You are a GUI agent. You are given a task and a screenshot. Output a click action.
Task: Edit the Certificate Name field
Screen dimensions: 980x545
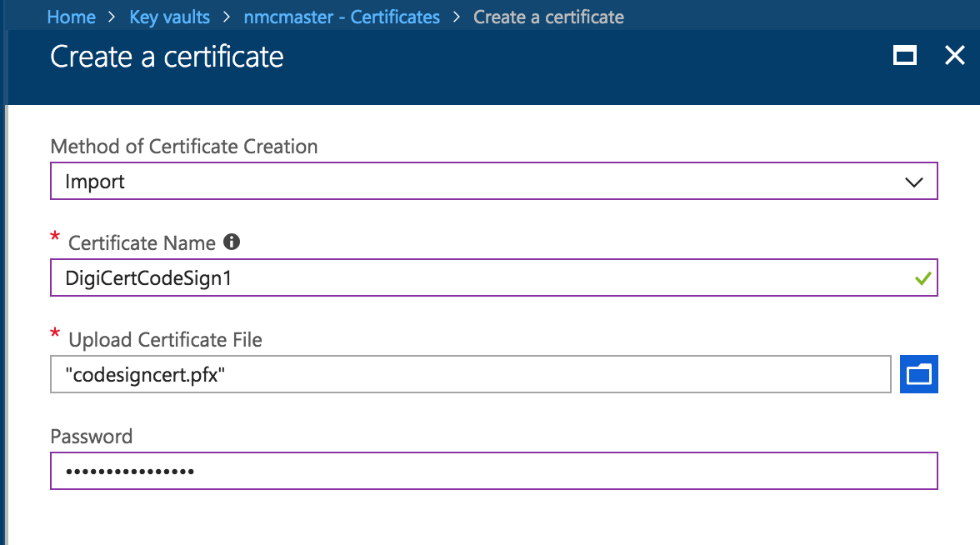(493, 277)
